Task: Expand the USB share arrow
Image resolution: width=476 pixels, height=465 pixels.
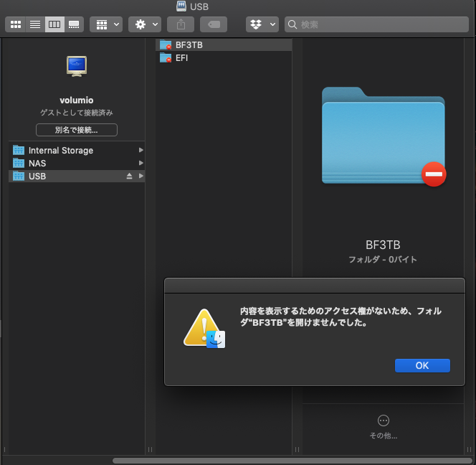Action: pos(141,176)
